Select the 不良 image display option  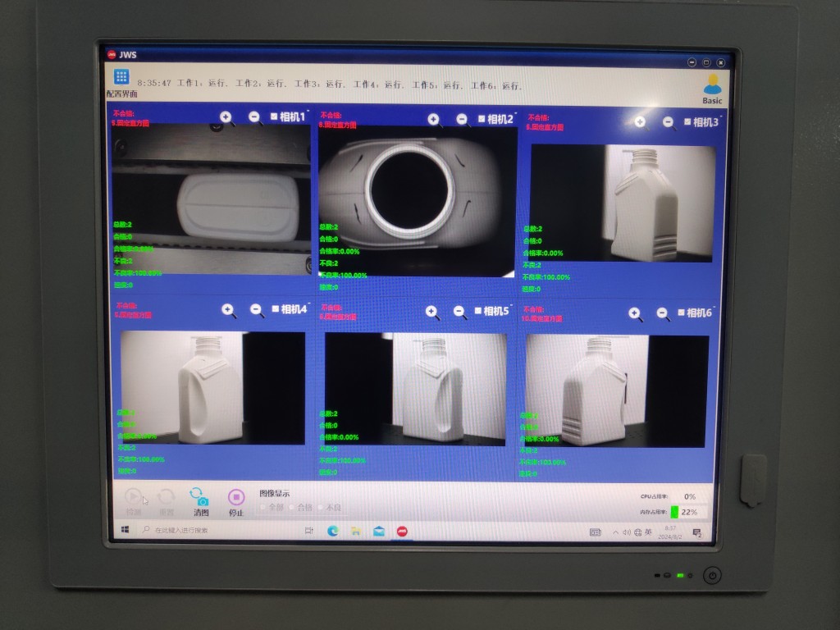[321, 508]
